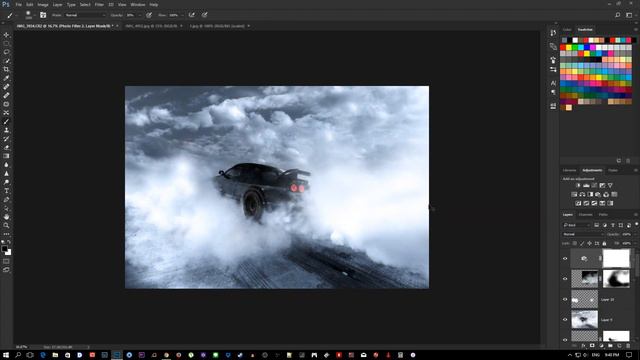
Task: Hide Layer 10 visibility eye
Action: click(565, 299)
